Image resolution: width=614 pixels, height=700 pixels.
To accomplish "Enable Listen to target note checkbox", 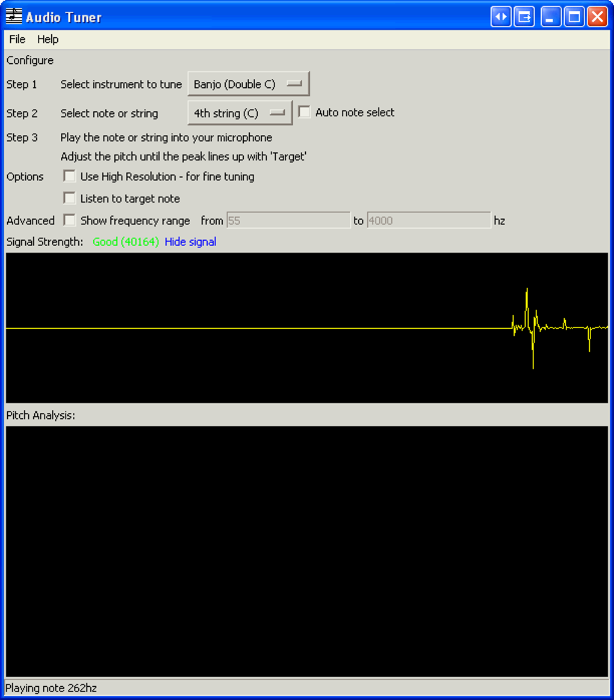I will click(x=69, y=198).
